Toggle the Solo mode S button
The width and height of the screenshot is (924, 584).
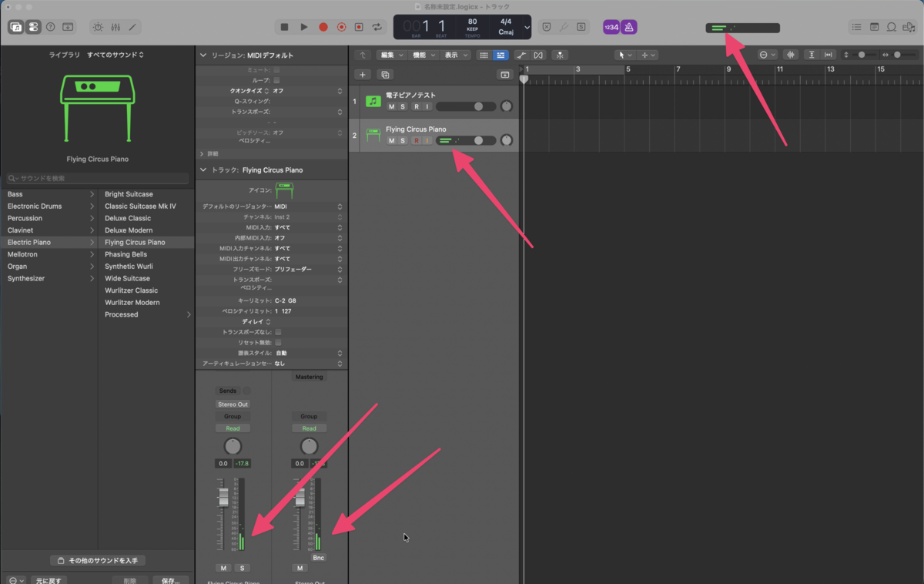581,27
